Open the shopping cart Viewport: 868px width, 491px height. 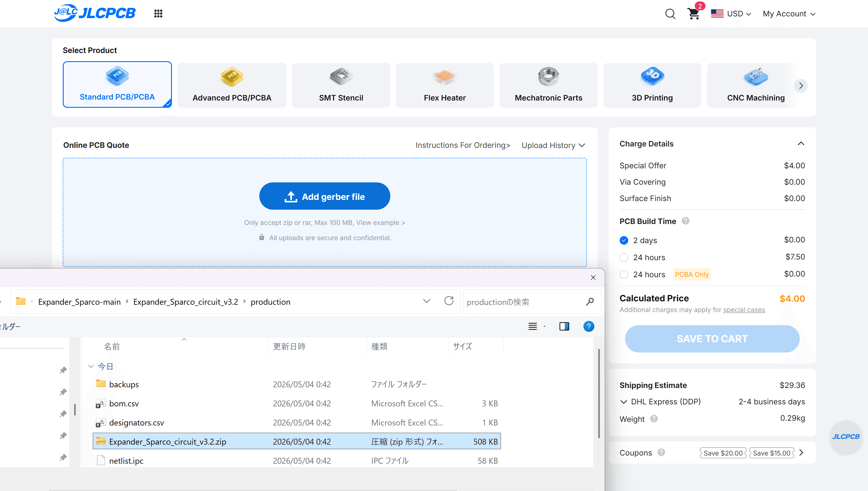[x=693, y=13]
